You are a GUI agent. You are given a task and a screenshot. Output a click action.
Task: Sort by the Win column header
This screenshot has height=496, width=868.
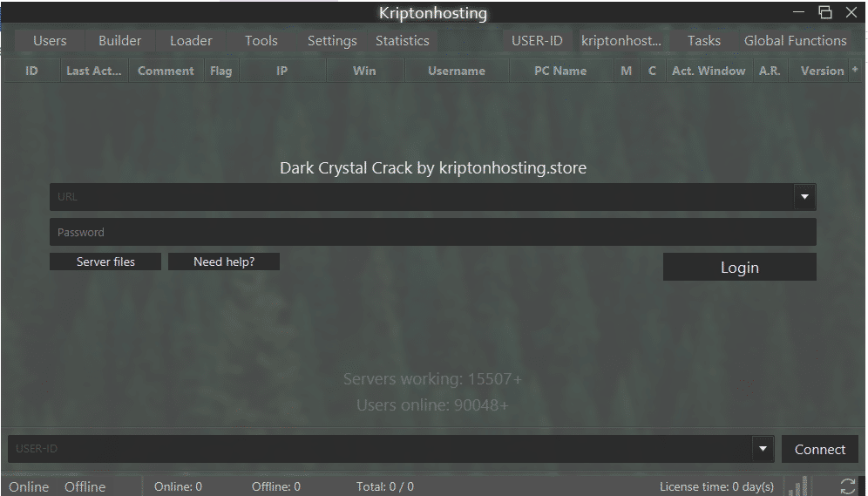(364, 71)
